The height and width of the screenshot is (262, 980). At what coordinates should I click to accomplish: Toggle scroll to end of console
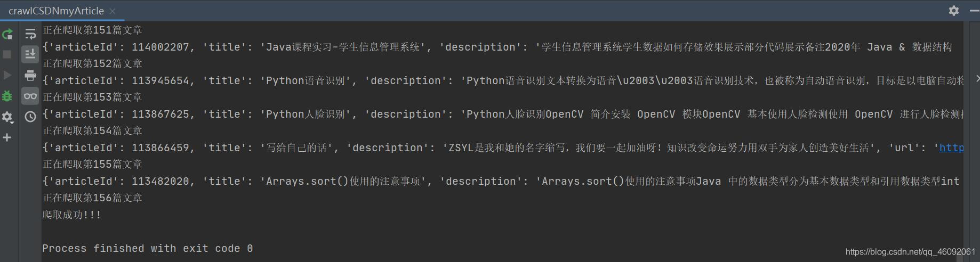pos(30,54)
